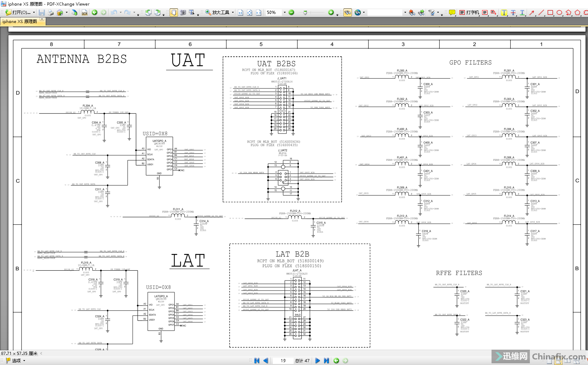Click the 87.71 x 57.35 厘米 page size text

(x=19, y=354)
